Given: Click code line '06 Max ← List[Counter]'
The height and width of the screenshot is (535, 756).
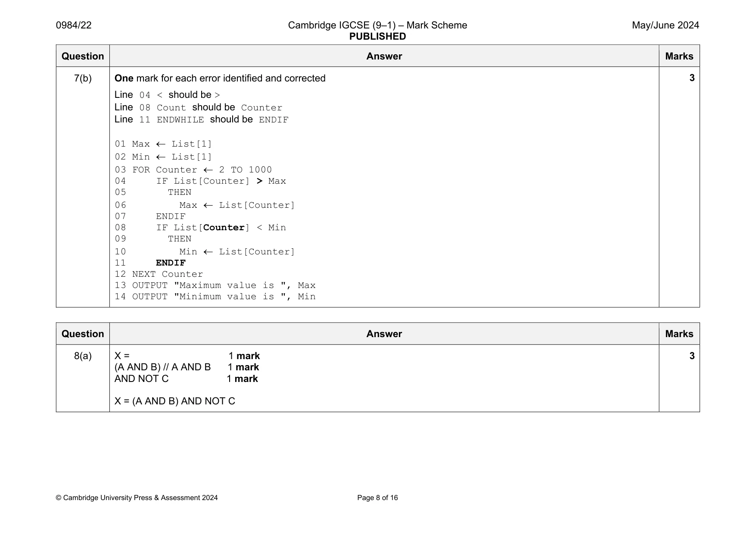Looking at the screenshot, I should pyautogui.click(x=205, y=205).
